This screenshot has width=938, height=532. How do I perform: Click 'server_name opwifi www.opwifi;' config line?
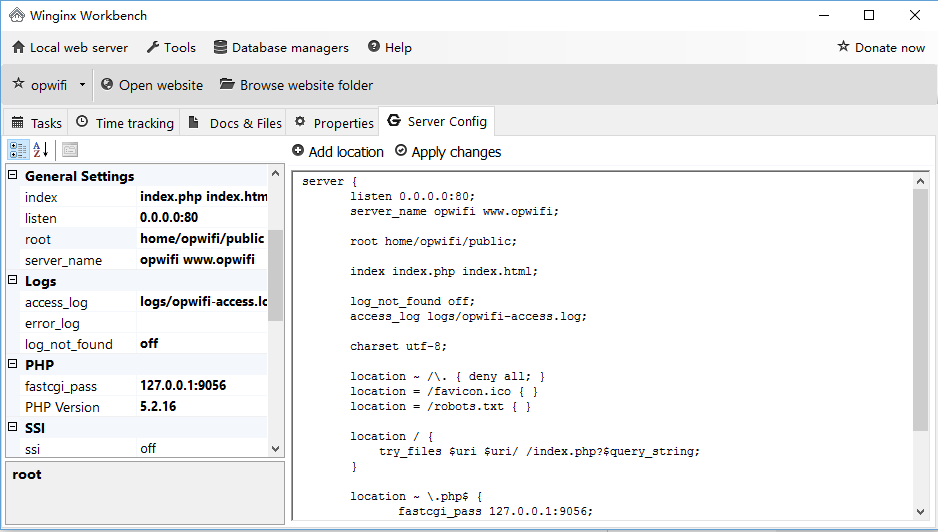point(454,211)
